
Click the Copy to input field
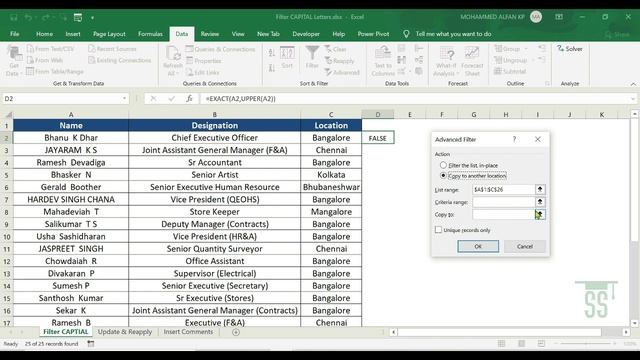(x=504, y=214)
